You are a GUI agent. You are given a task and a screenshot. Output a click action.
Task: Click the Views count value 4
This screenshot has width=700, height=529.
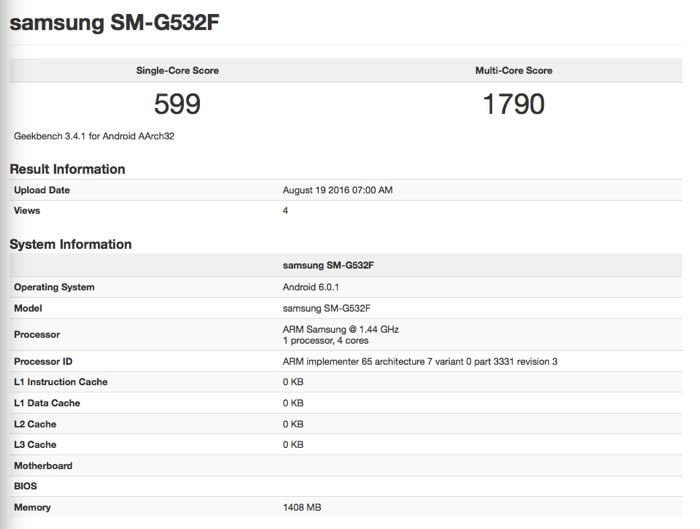(285, 211)
